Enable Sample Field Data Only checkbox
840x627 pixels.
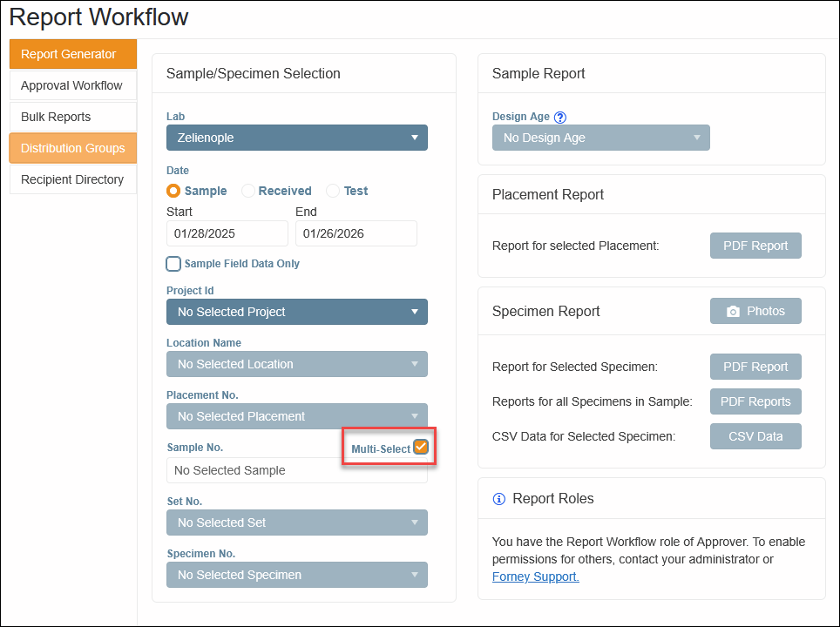[x=174, y=264]
